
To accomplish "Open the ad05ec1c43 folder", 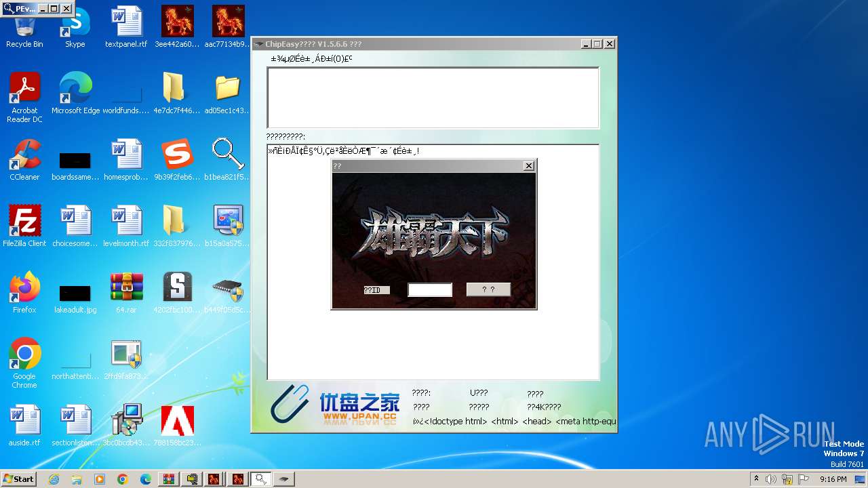I will 228,94.
